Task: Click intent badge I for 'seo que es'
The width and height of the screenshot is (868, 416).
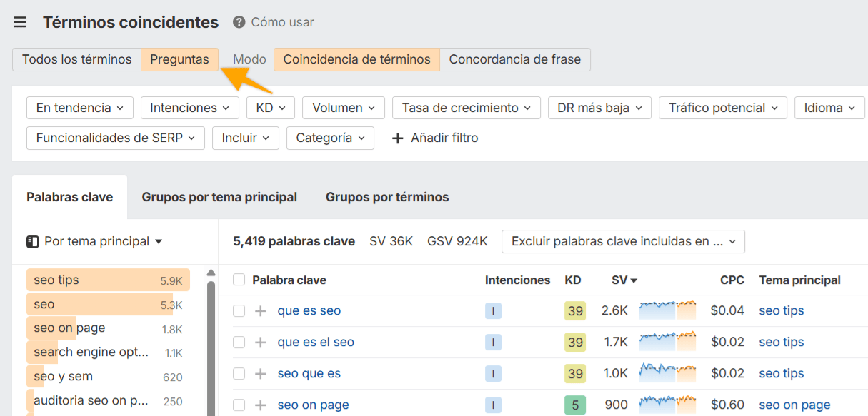Action: tap(493, 374)
